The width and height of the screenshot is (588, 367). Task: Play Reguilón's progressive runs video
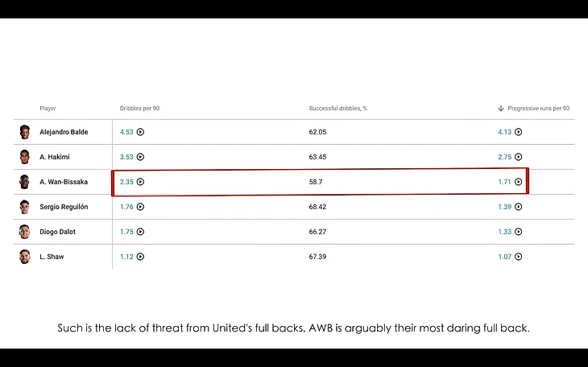click(x=518, y=207)
